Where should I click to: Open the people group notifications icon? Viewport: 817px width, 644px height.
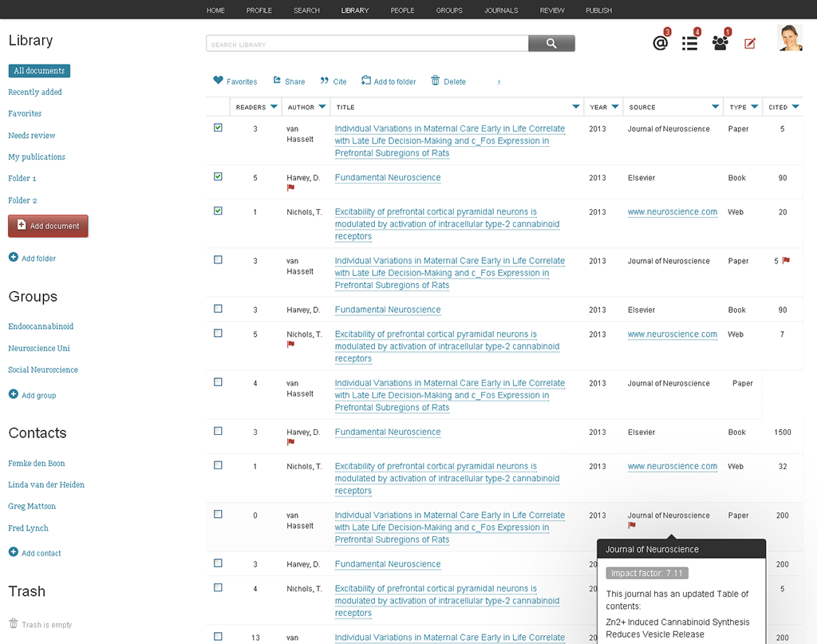(x=720, y=43)
